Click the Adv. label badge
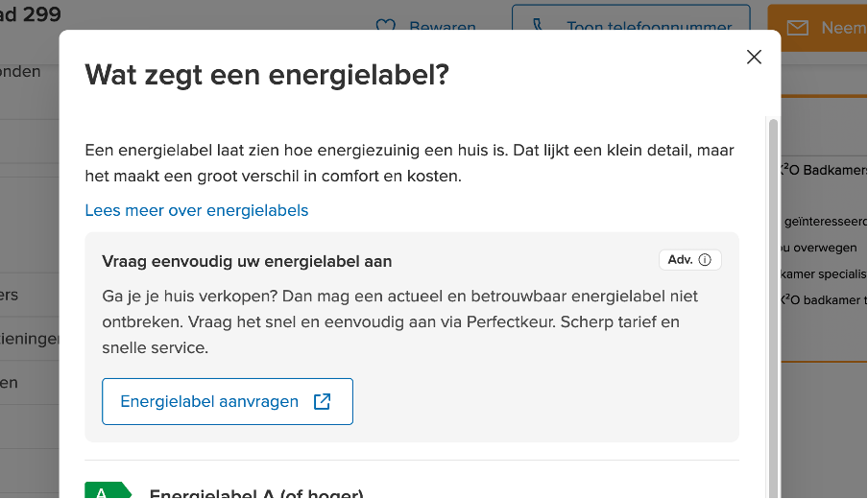This screenshot has width=868, height=499. [x=689, y=260]
